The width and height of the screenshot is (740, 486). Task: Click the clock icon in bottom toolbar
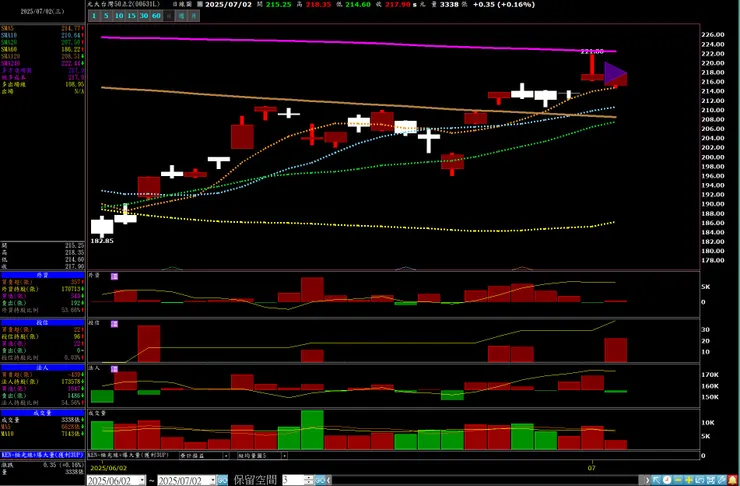tap(667, 480)
